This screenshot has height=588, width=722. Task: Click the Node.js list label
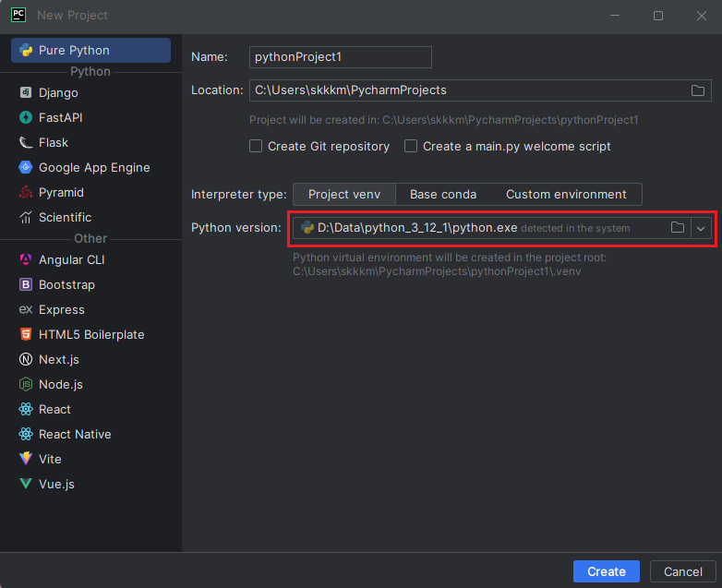61,385
